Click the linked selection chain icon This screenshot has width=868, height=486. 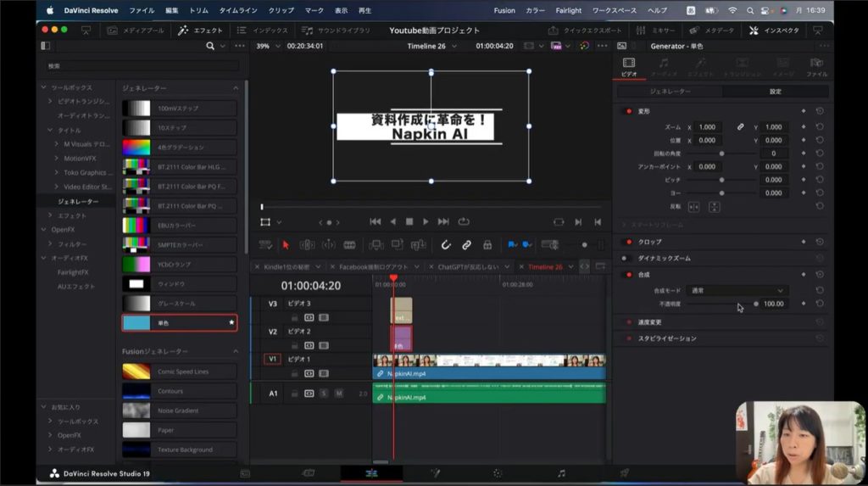click(x=466, y=245)
